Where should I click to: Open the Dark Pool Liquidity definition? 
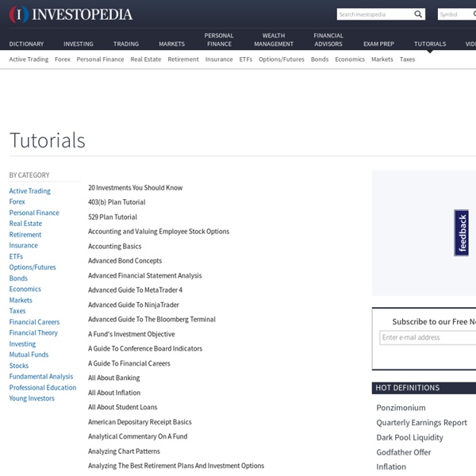coord(410,437)
